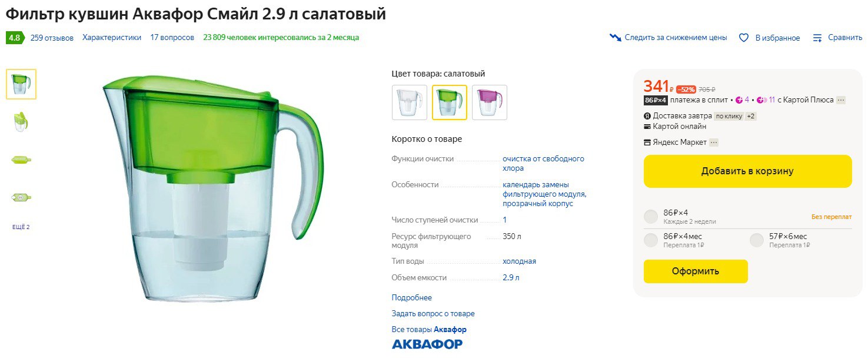
Task: Choose the purple jug color swatch
Action: tap(490, 102)
